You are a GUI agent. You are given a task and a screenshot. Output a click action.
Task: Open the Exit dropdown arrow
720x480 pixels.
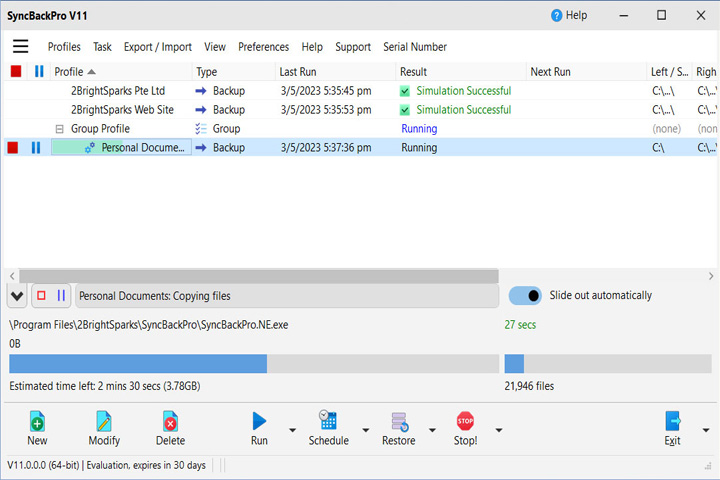[x=706, y=430]
